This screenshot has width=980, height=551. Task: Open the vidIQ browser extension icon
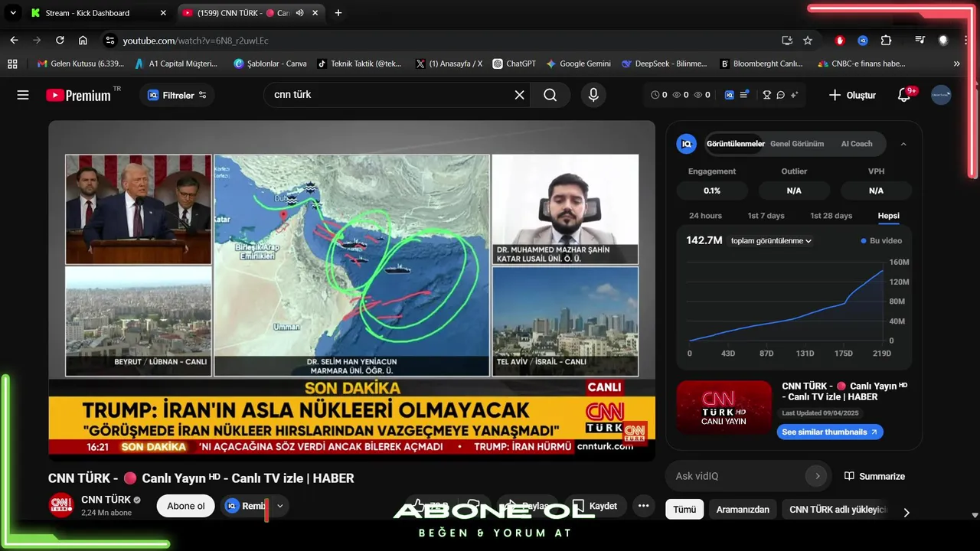click(x=863, y=40)
